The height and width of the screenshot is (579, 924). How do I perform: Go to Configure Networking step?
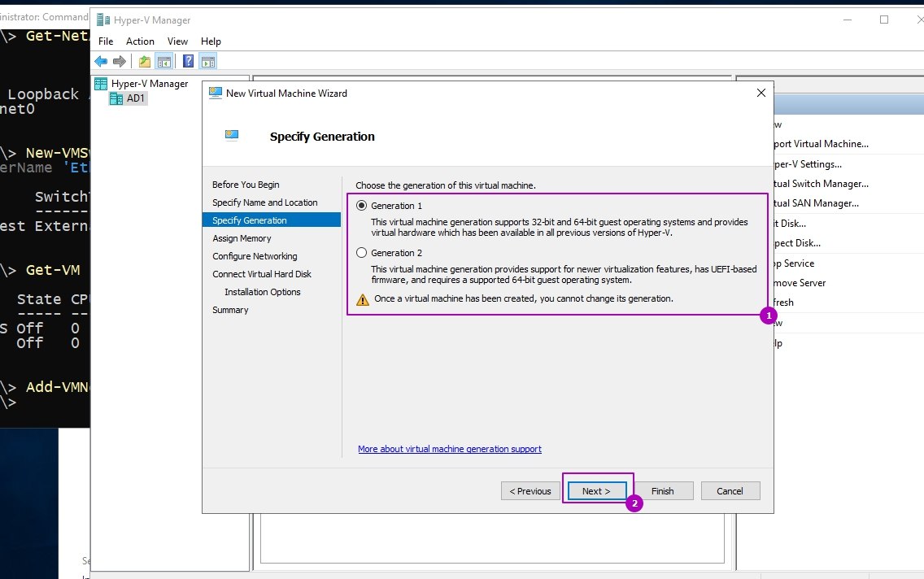point(255,255)
